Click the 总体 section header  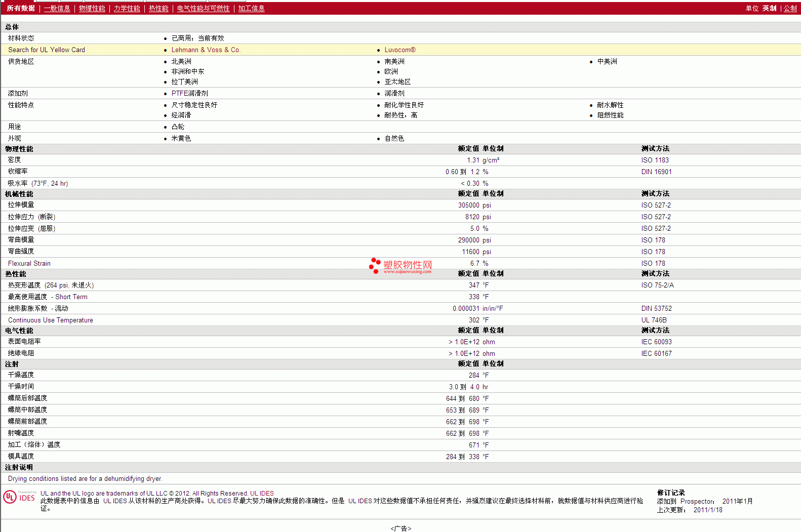12,27
